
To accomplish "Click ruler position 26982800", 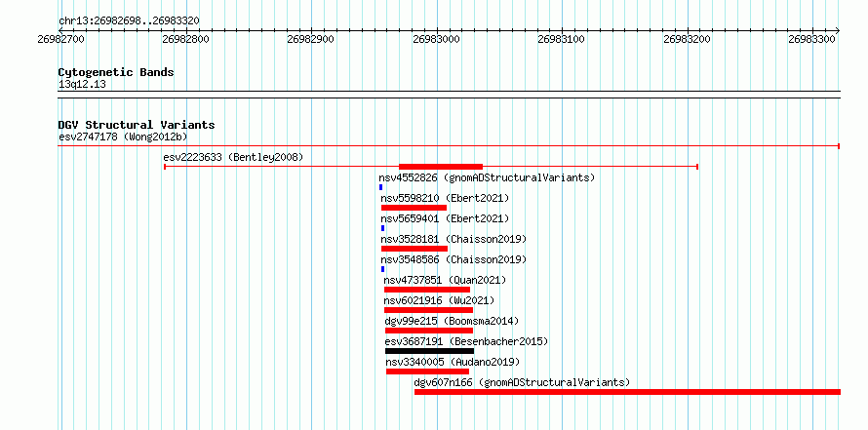I will click(x=186, y=40).
